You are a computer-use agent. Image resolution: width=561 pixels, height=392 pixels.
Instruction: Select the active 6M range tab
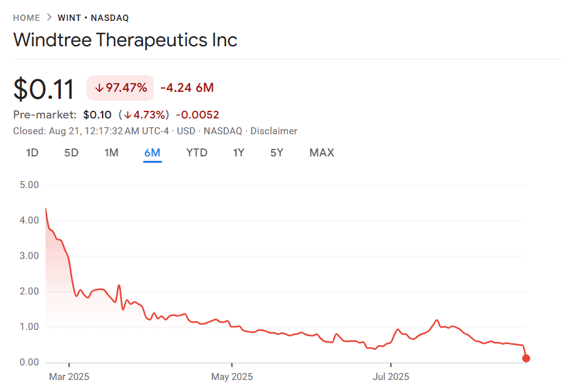152,153
